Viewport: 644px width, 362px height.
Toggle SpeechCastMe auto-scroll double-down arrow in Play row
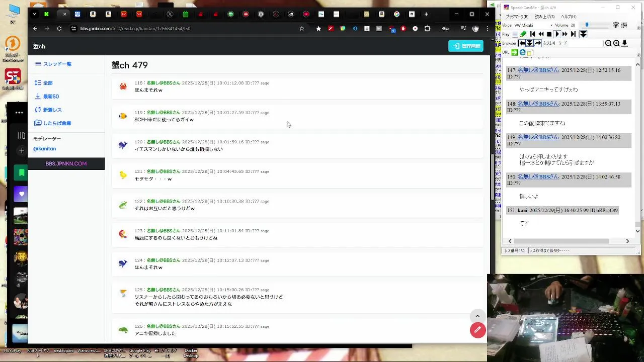[583, 34]
